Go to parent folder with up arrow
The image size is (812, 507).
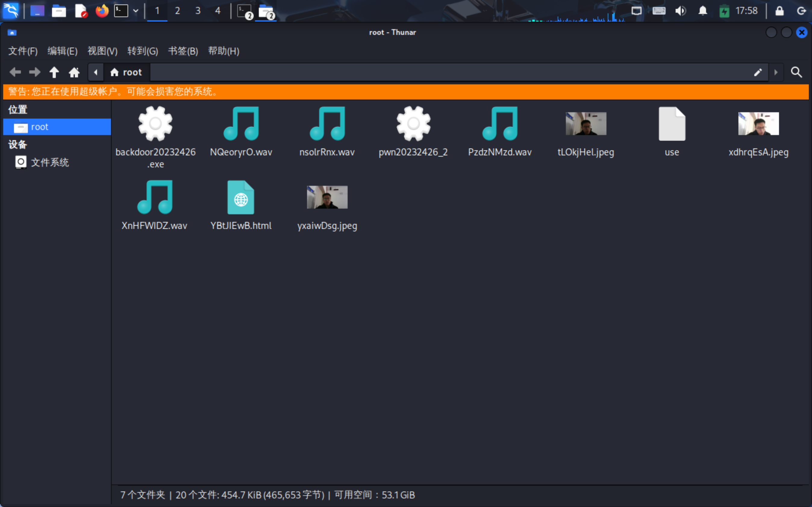tap(54, 72)
